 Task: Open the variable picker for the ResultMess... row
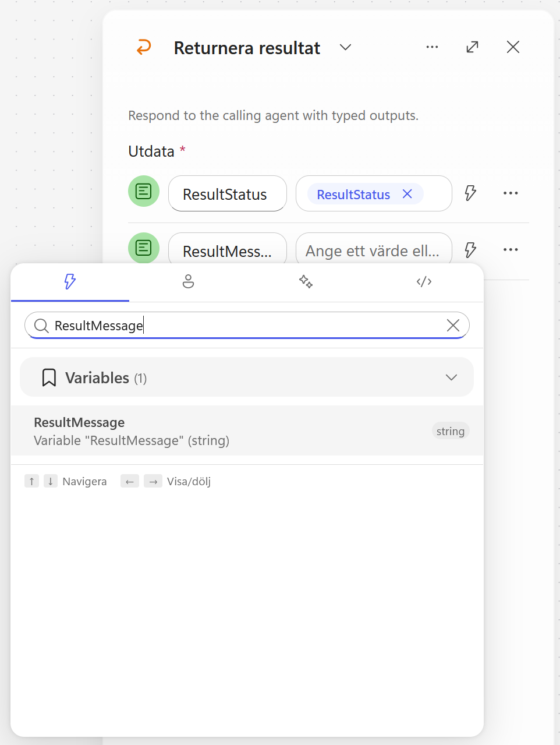click(x=470, y=250)
